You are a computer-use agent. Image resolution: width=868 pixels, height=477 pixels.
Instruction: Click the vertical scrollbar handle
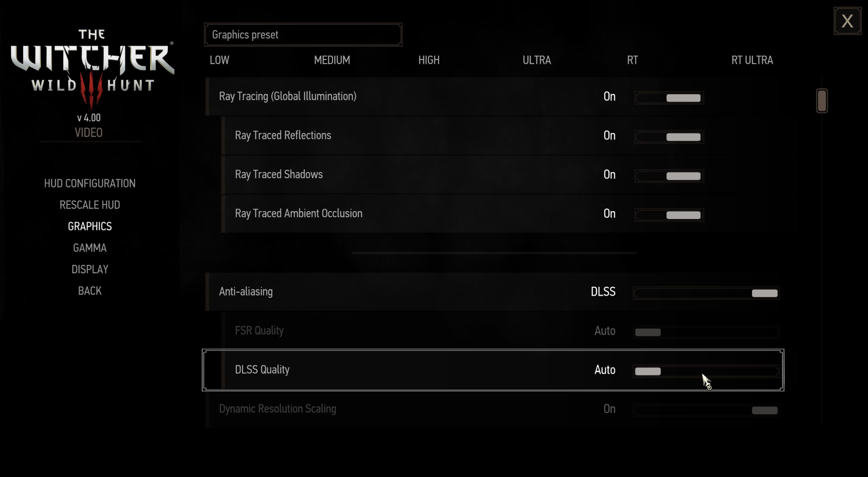coord(822,101)
